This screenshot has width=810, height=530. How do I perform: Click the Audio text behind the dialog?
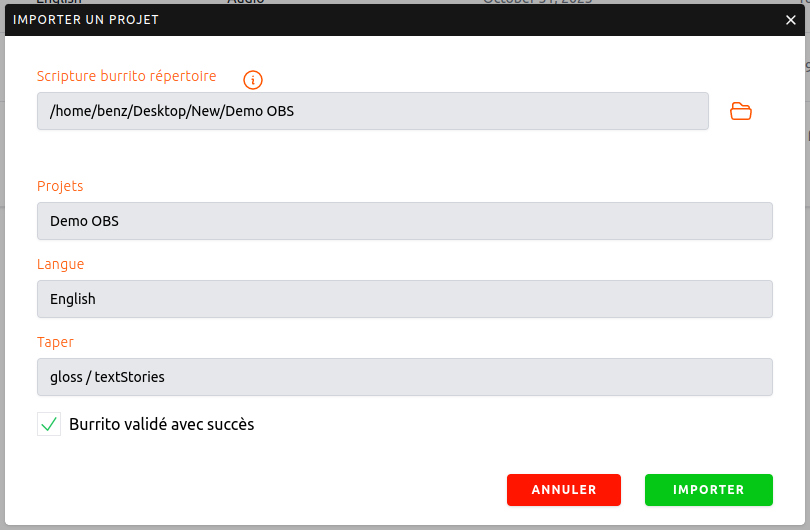click(245, 2)
